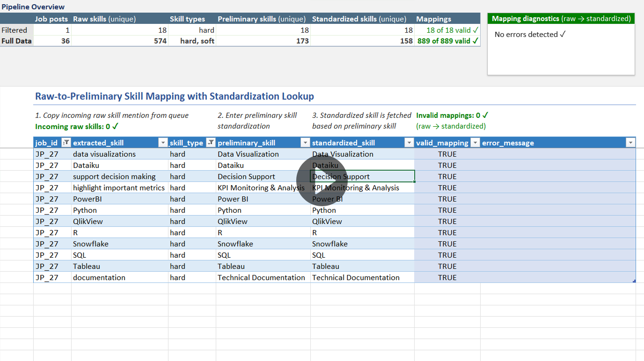Select the 173 preliminary skills value
Image resolution: width=644 pixels, height=361 pixels.
pos(263,41)
